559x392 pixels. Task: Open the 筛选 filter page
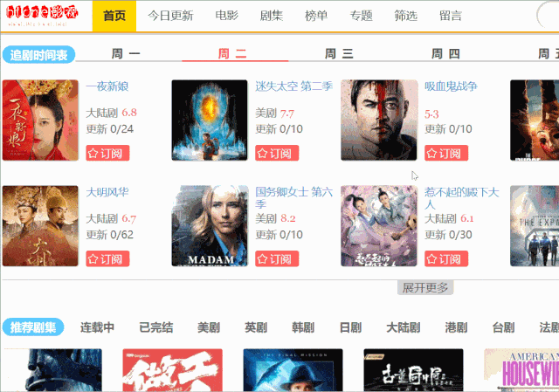pyautogui.click(x=405, y=16)
